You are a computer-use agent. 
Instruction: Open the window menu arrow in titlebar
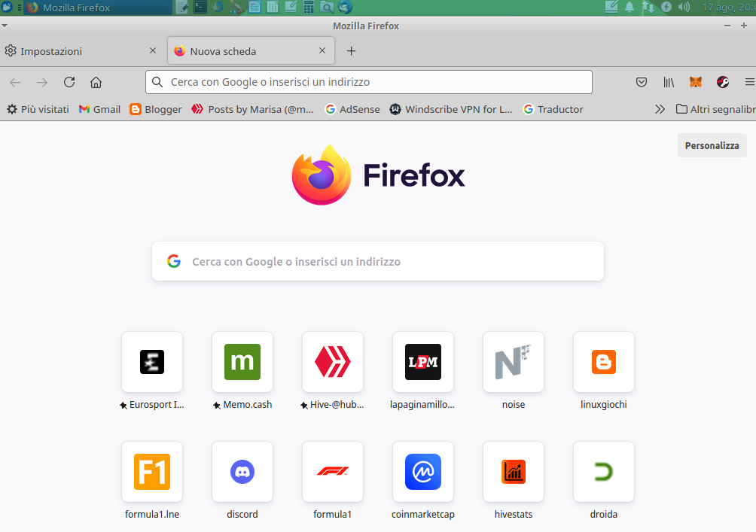[5, 26]
